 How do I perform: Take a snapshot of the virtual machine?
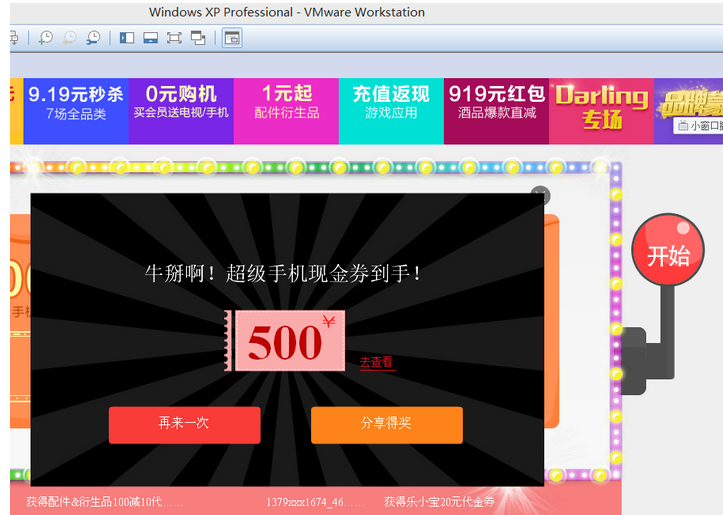coord(46,38)
